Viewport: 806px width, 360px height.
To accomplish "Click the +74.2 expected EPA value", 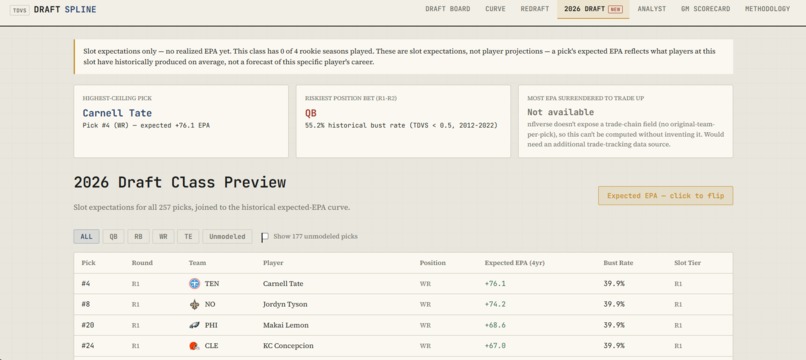I will pyautogui.click(x=495, y=304).
